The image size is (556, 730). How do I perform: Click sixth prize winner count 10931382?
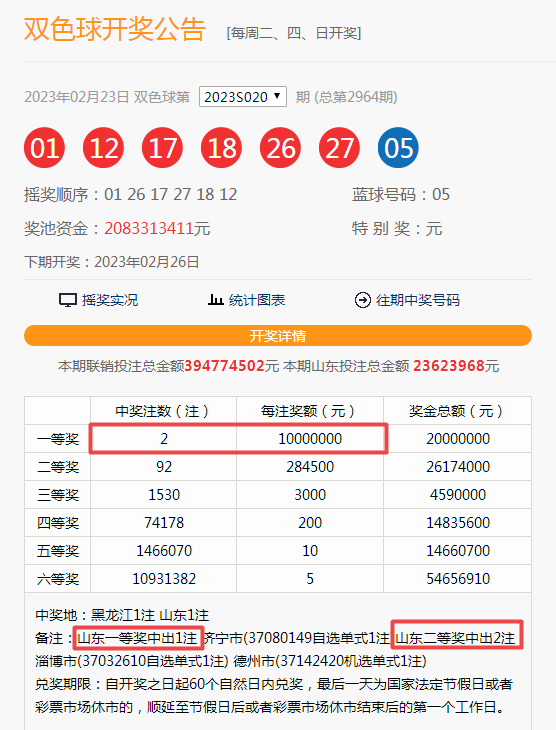click(164, 579)
